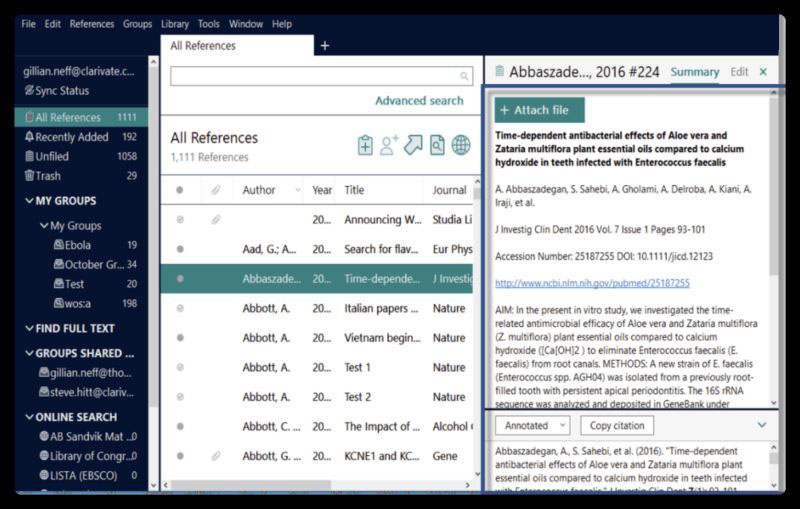The height and width of the screenshot is (509, 800).
Task: Collapse the My Groups subgroup
Action: tap(44, 225)
